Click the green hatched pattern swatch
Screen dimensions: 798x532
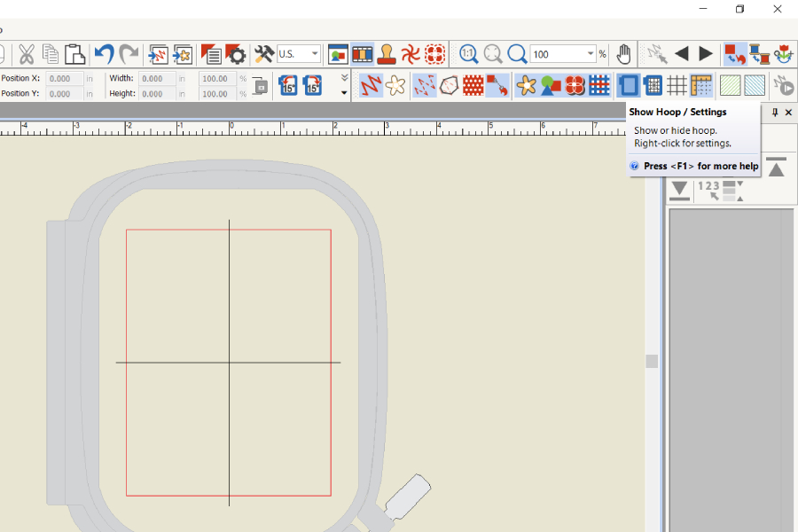coord(730,85)
